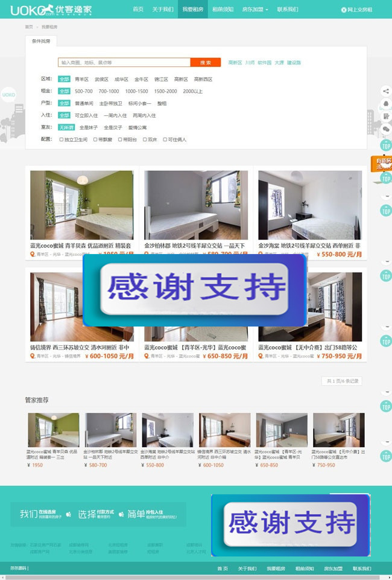Expand the 房东加盟 dropdown menu

point(255,10)
